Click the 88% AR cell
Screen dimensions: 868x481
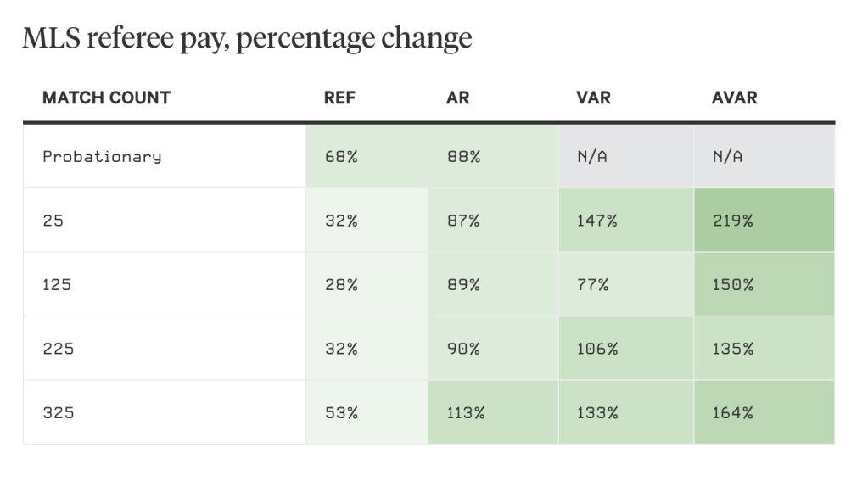(x=462, y=157)
